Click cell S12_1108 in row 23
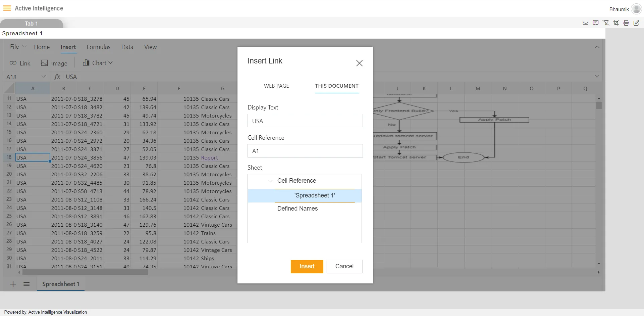Viewport: 644px width, 316px height. pyautogui.click(x=90, y=199)
